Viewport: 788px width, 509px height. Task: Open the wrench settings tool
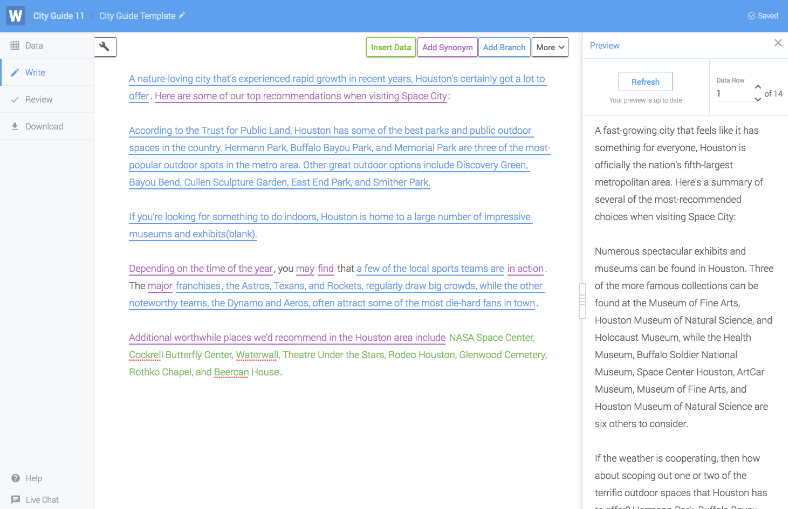point(106,46)
